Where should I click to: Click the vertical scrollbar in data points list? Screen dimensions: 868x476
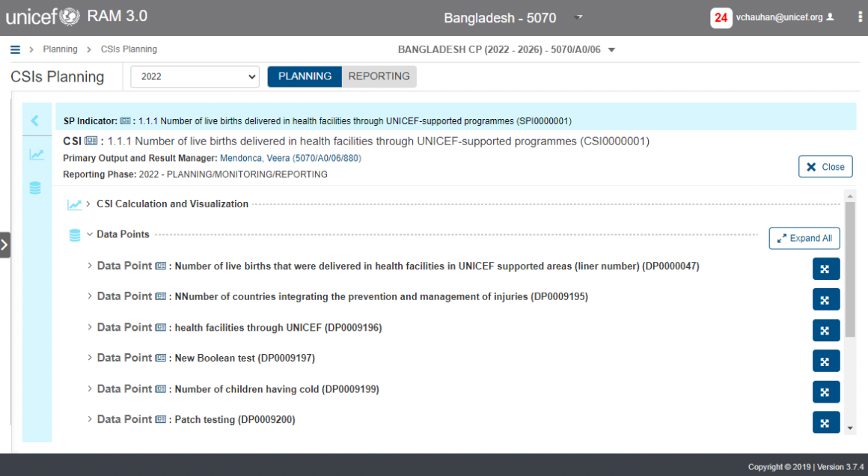(850, 269)
